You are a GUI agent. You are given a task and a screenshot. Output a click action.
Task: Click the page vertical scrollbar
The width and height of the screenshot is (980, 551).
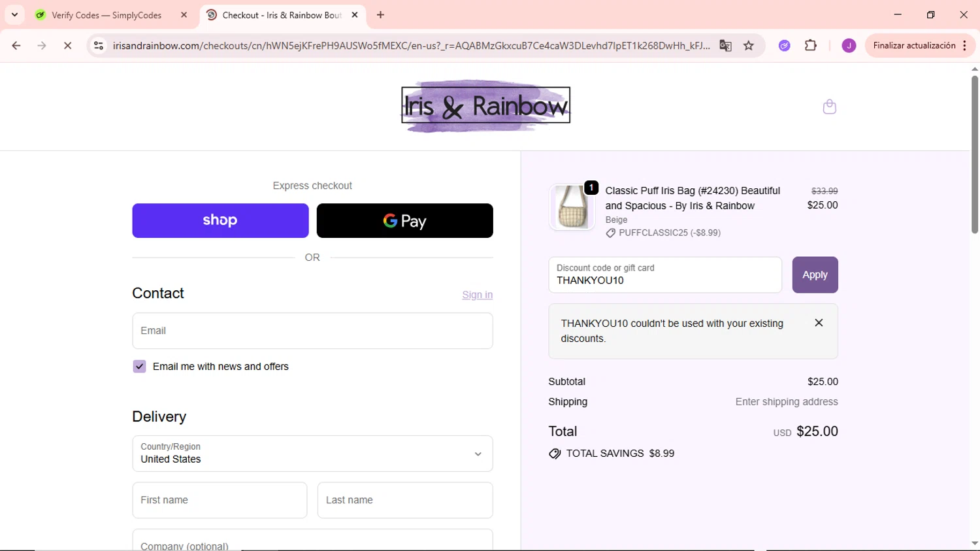click(x=974, y=154)
